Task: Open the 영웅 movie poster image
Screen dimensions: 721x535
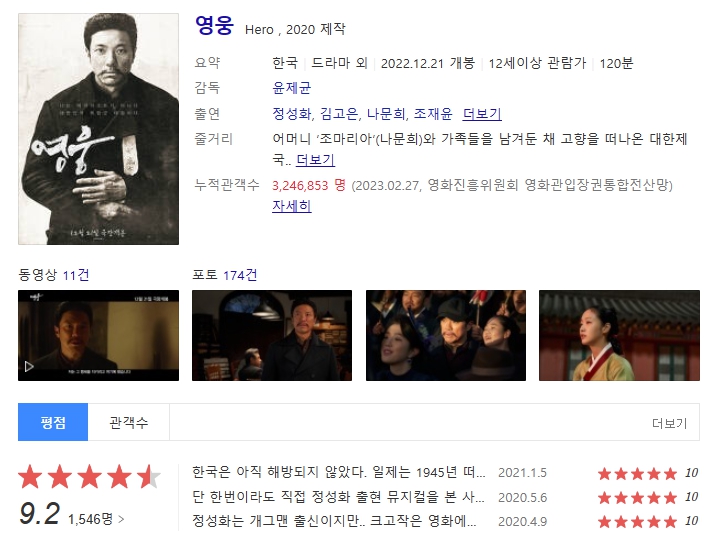Action: 98,129
